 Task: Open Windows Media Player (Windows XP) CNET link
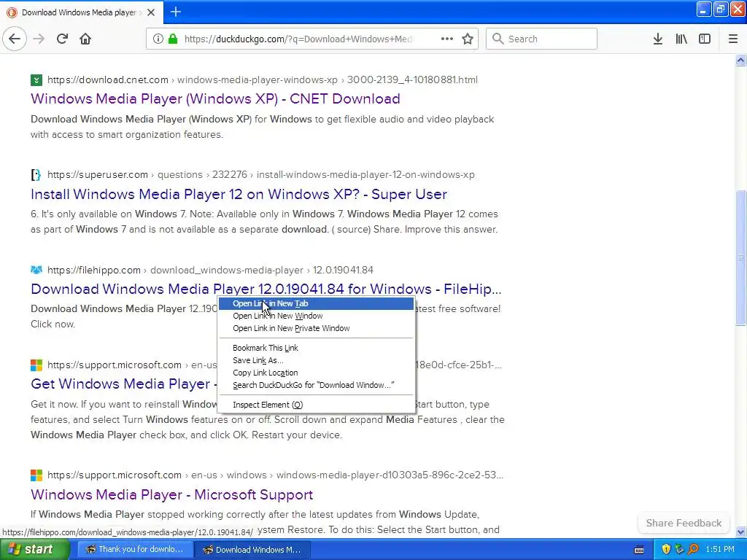point(215,98)
